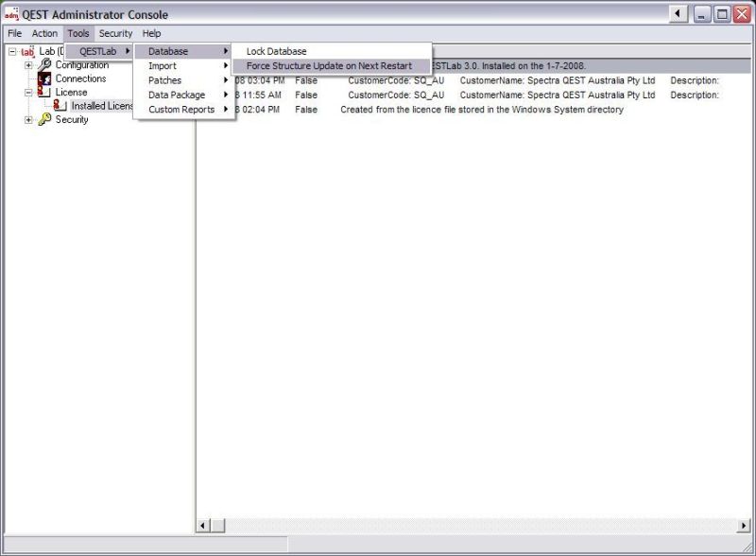The width and height of the screenshot is (756, 556).
Task: Expand the Security tree node
Action: coord(28,119)
